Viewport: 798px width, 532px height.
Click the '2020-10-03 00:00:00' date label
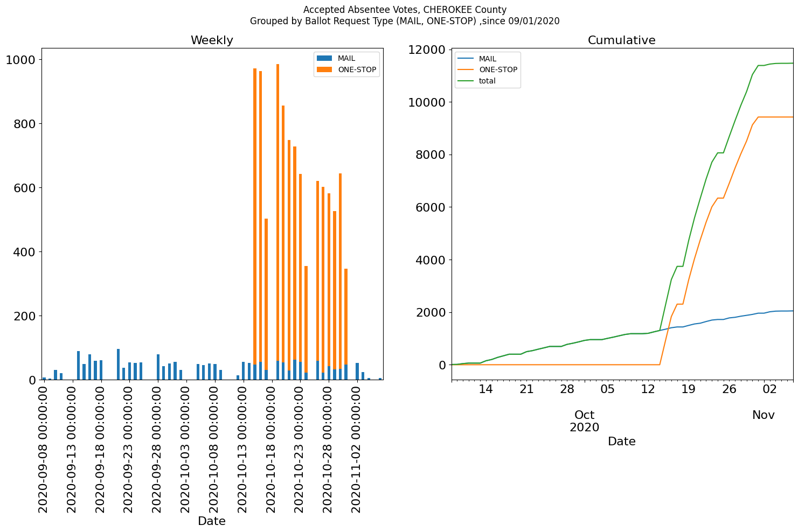(x=186, y=449)
